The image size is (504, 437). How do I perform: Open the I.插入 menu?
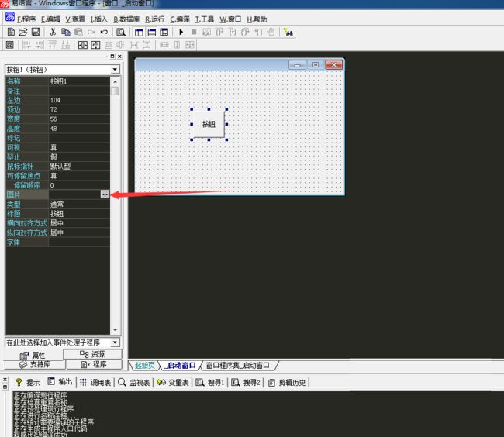pyautogui.click(x=98, y=19)
